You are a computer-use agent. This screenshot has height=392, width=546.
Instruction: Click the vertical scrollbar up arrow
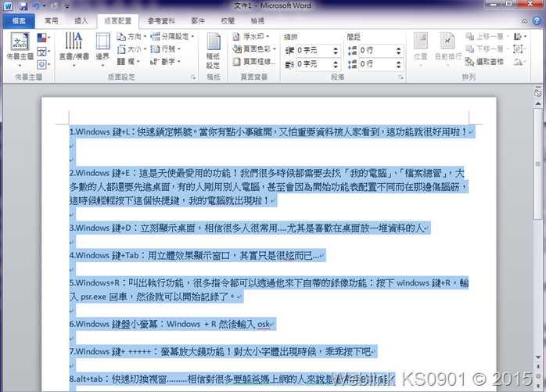538,103
